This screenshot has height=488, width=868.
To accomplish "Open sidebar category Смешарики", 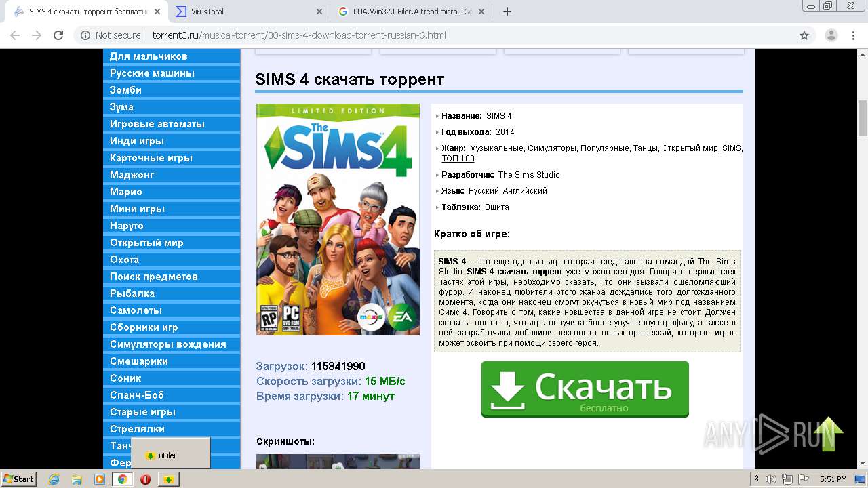I will pos(172,361).
